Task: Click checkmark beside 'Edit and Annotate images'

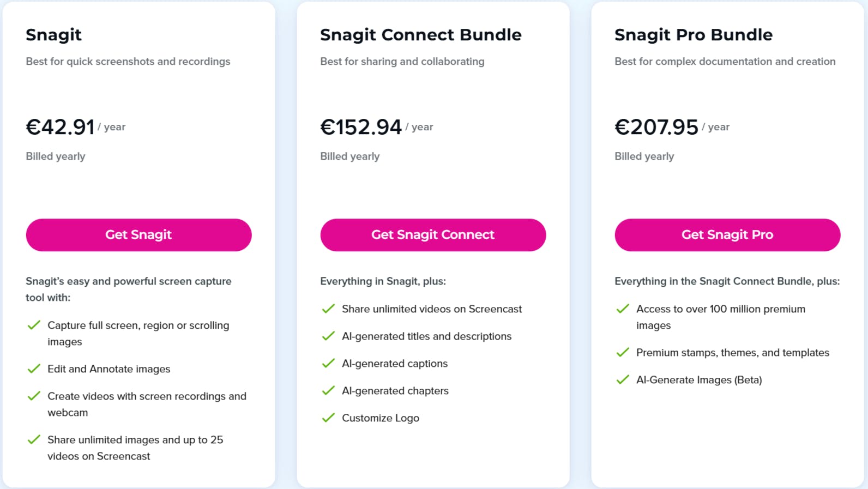Action: coord(34,369)
